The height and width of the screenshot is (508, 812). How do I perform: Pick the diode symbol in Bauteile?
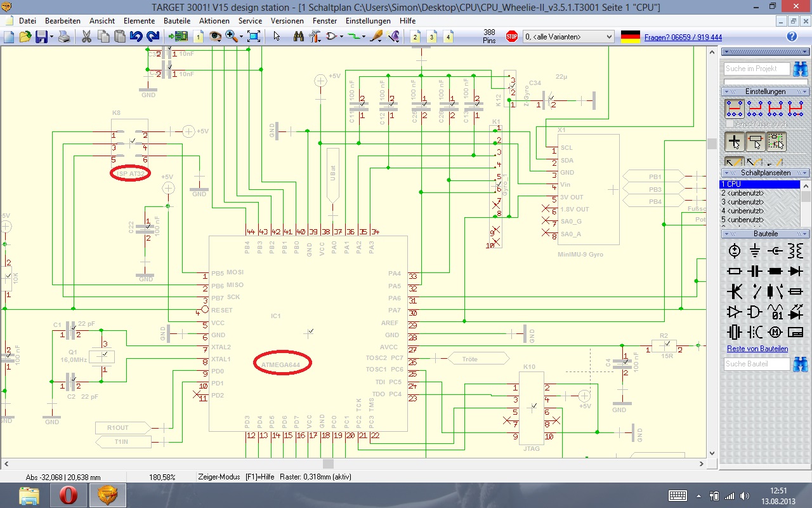point(795,271)
